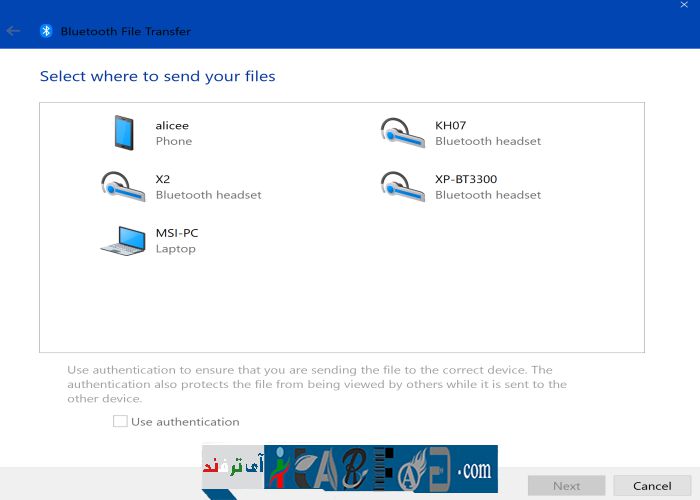700x500 pixels.
Task: Go back using the back arrow
Action: 14,31
